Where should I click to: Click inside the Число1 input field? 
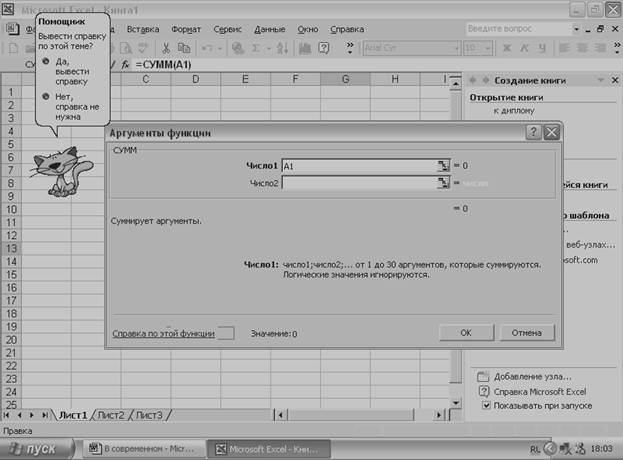pos(360,166)
